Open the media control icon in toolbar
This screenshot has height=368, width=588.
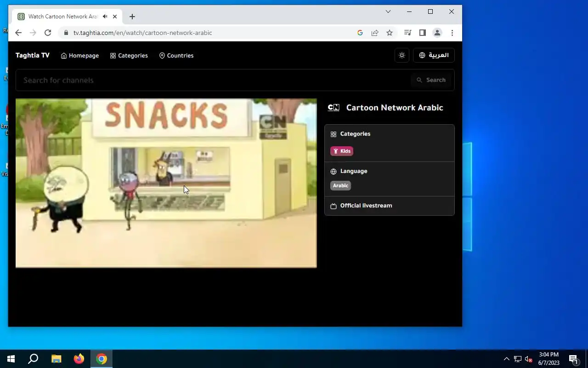click(x=407, y=33)
